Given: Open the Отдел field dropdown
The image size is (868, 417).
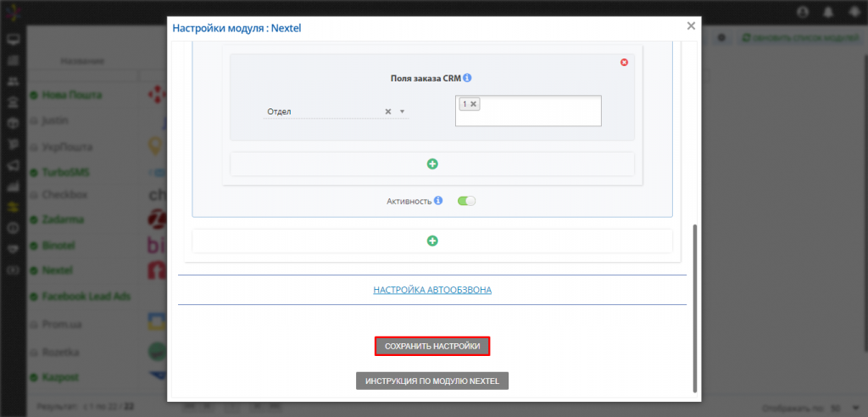Looking at the screenshot, I should pyautogui.click(x=336, y=112).
